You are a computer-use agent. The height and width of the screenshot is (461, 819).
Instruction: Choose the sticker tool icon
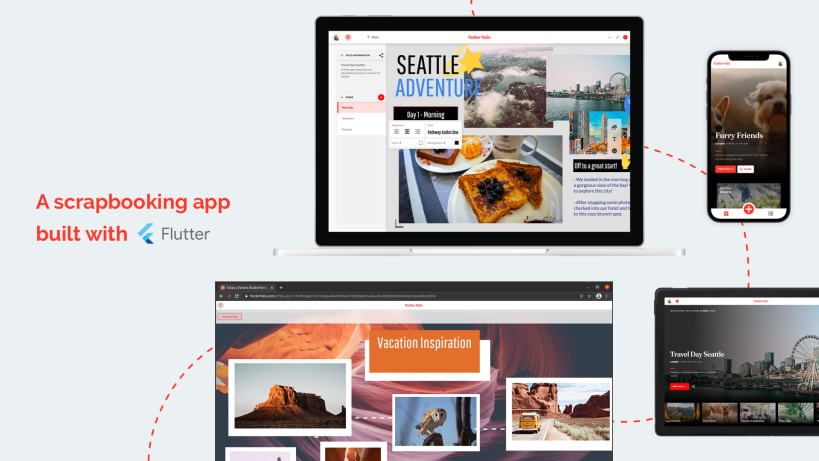(x=614, y=150)
